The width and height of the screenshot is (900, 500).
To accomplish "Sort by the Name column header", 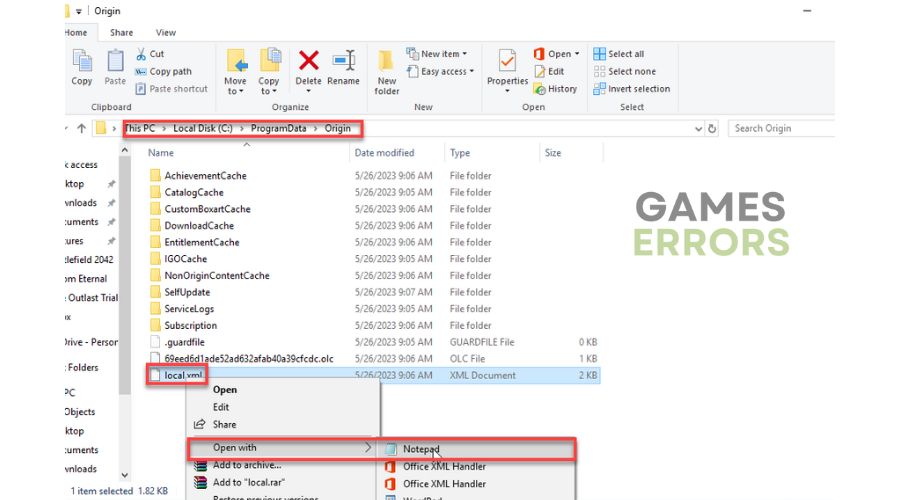I will (161, 153).
